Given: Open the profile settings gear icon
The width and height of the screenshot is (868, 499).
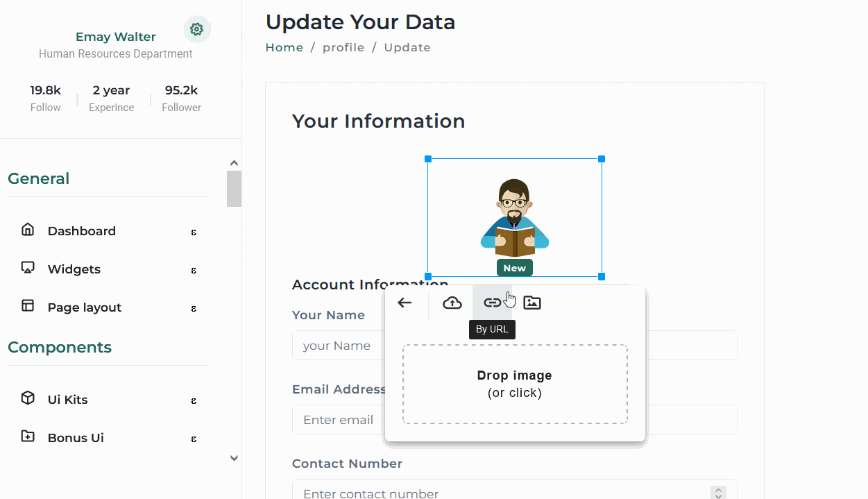Looking at the screenshot, I should (197, 28).
